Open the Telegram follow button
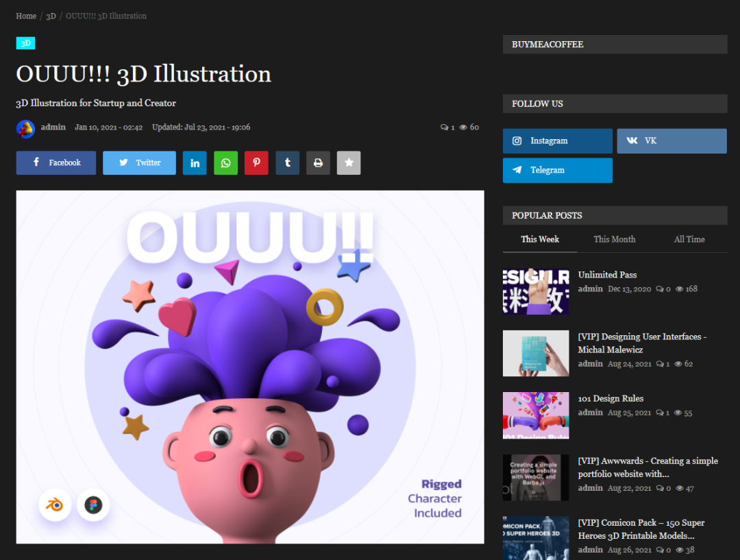 click(557, 170)
